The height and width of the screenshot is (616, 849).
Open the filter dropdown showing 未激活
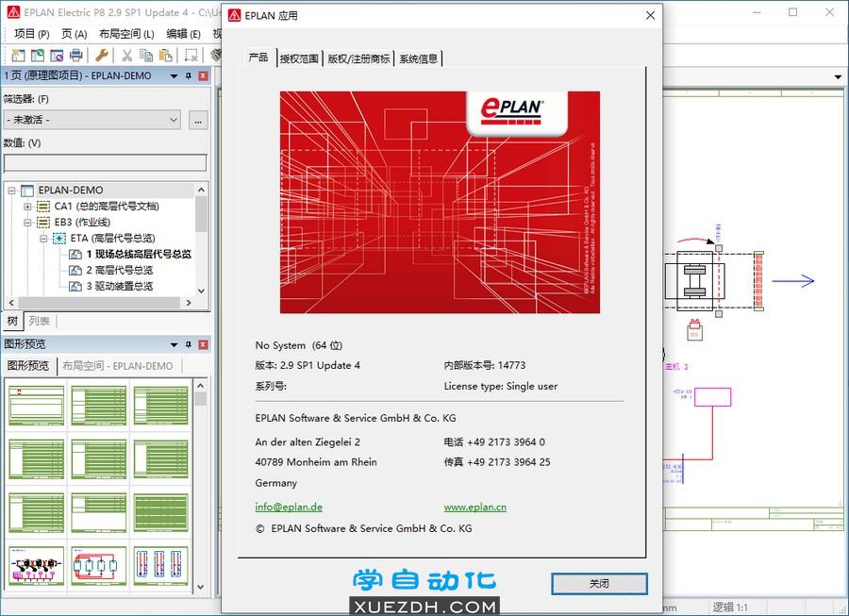click(x=92, y=120)
